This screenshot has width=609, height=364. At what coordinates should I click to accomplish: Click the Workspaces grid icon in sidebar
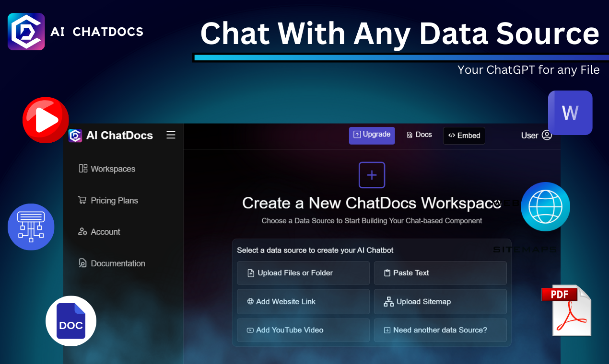point(83,169)
